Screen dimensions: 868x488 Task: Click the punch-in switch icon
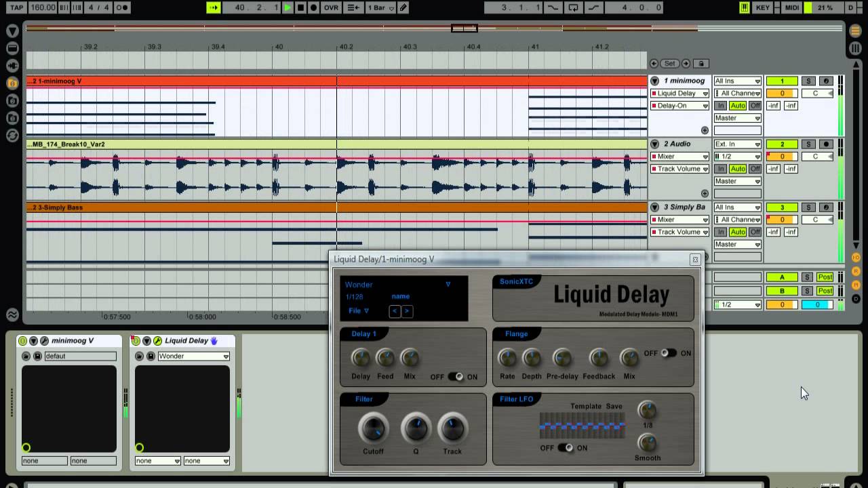(553, 7)
